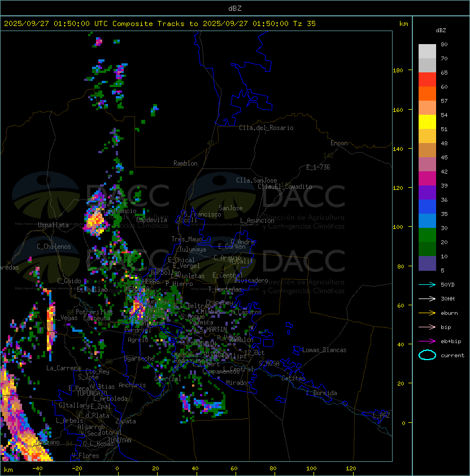
Task: Click the 'Carrizal' place label
Action: pos(168,379)
